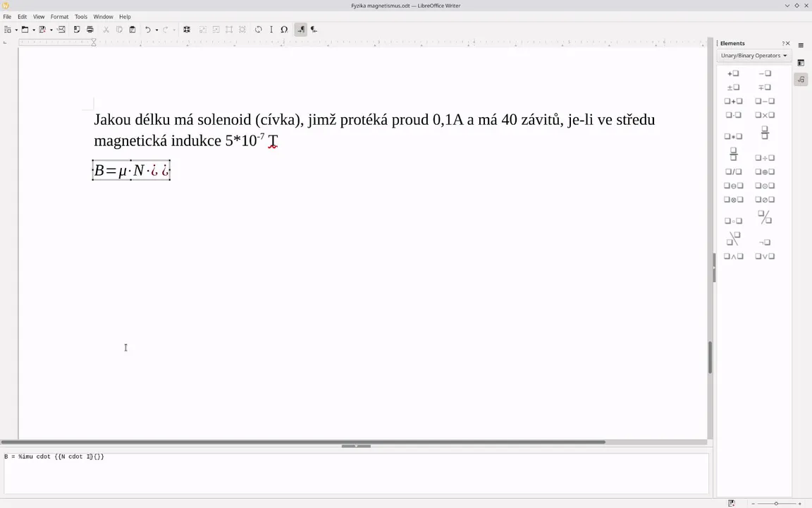
Task: Switch to the Elements sidebar deck icon
Action: (801, 80)
